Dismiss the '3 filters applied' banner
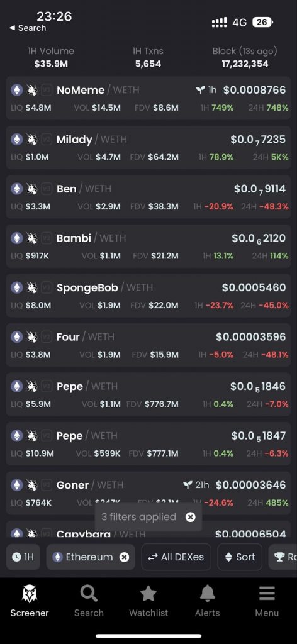Screen dimensions: 297x644 [x=190, y=517]
